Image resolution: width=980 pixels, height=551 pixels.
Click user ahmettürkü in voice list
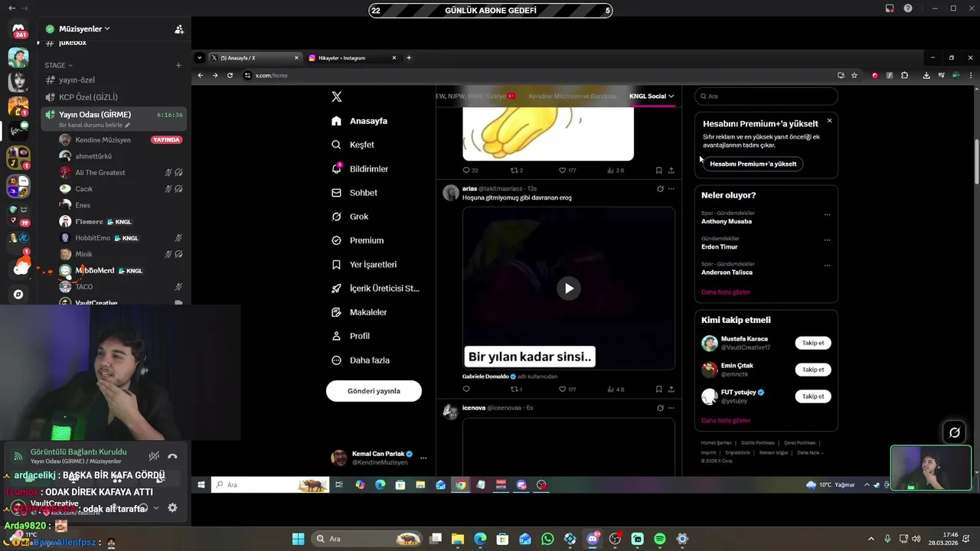pyautogui.click(x=93, y=156)
